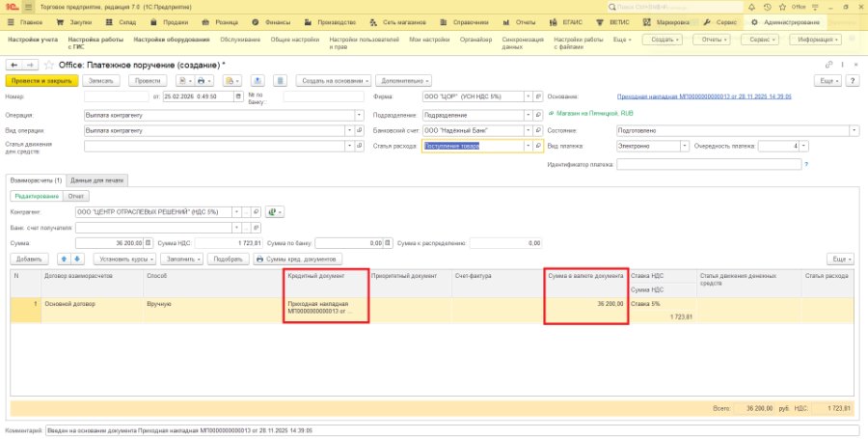Open the calculator for Сумма по банку
Viewport: 868px width, 439px height.
tap(389, 243)
